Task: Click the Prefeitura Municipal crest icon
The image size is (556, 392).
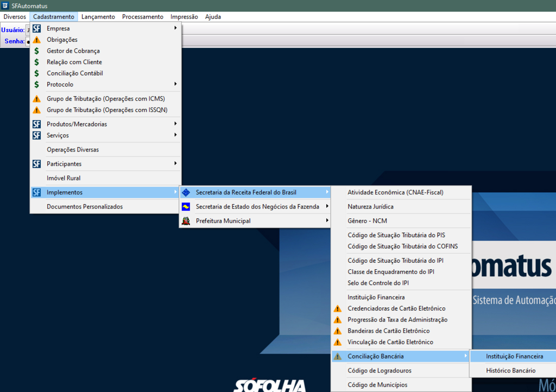Action: pos(186,221)
